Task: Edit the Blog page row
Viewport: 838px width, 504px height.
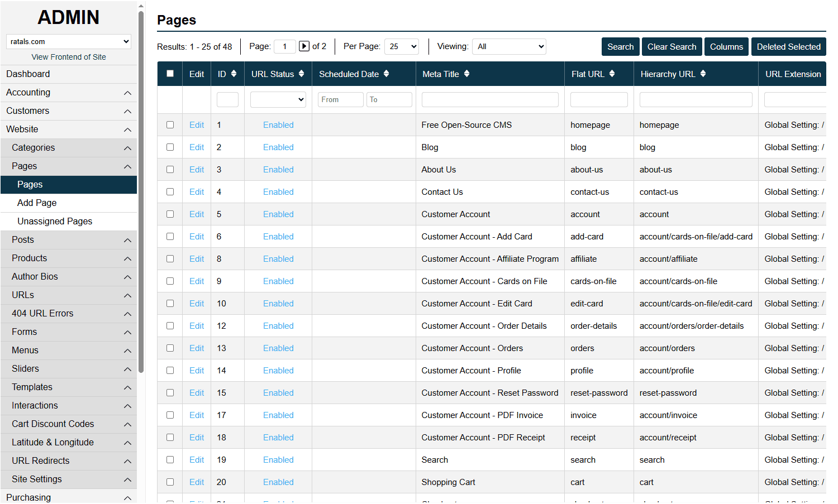Action: tap(197, 147)
